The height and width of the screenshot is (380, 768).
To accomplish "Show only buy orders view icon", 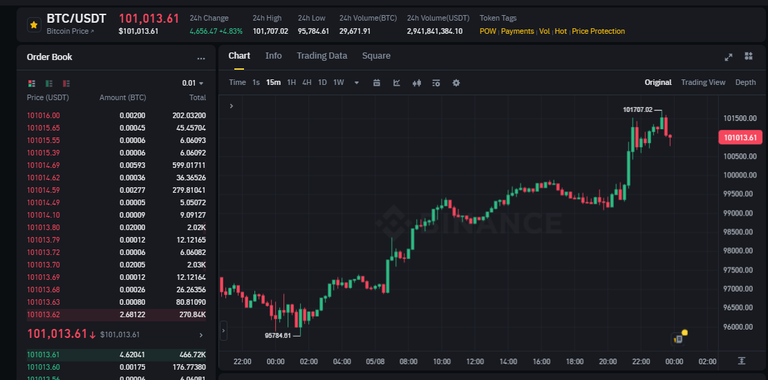I will coord(49,83).
